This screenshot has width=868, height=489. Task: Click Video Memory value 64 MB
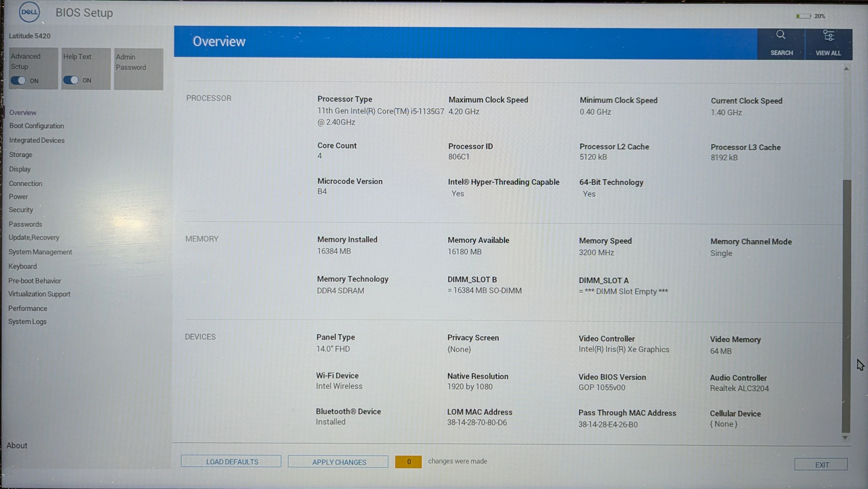click(721, 351)
